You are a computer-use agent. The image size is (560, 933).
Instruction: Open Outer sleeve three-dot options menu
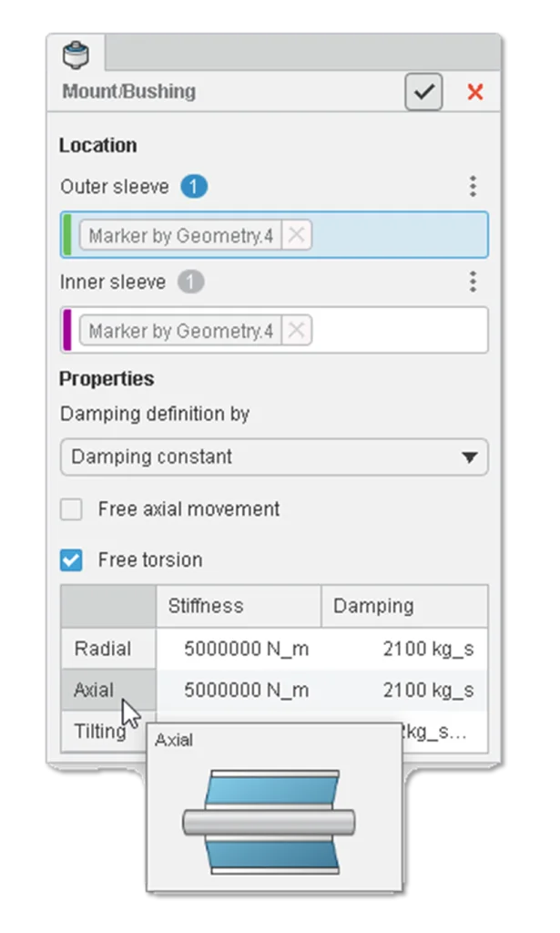[x=473, y=187]
